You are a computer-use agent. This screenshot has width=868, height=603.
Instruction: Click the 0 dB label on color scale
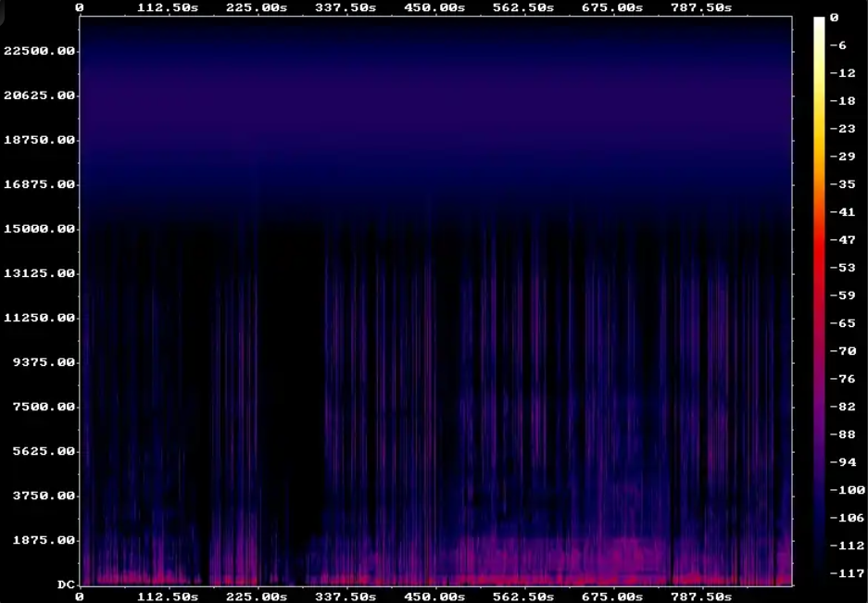click(x=835, y=18)
